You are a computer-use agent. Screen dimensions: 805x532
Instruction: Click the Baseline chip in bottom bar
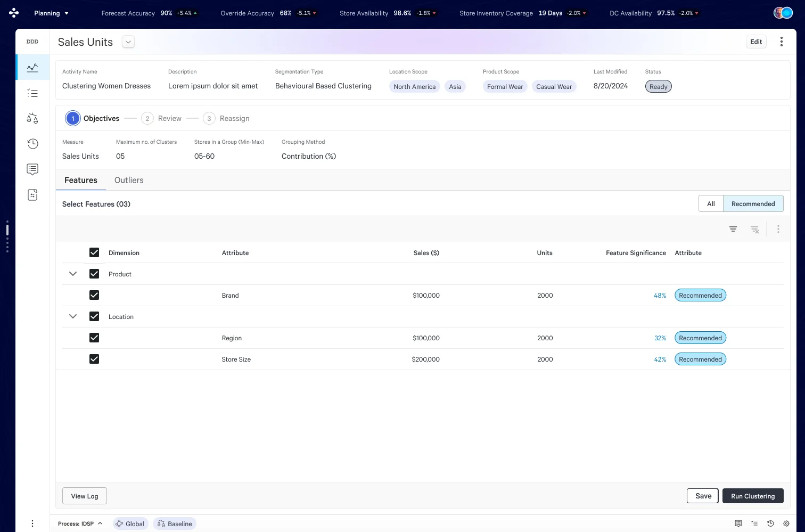tap(175, 523)
